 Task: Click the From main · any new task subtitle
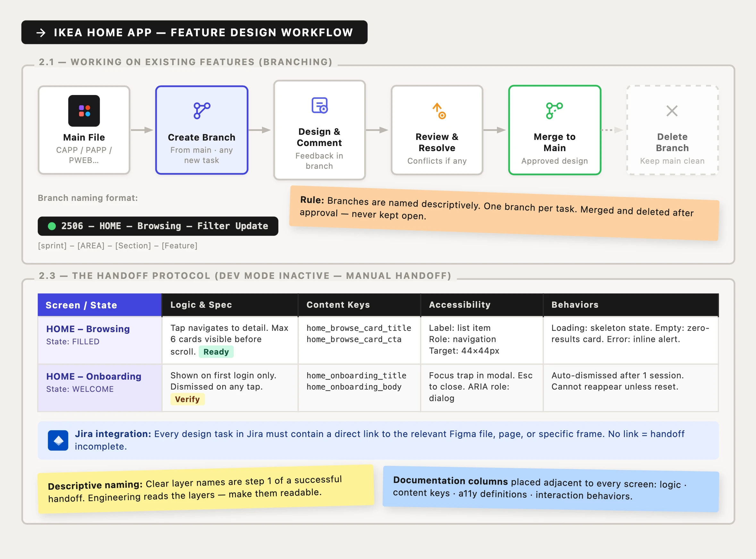point(202,155)
